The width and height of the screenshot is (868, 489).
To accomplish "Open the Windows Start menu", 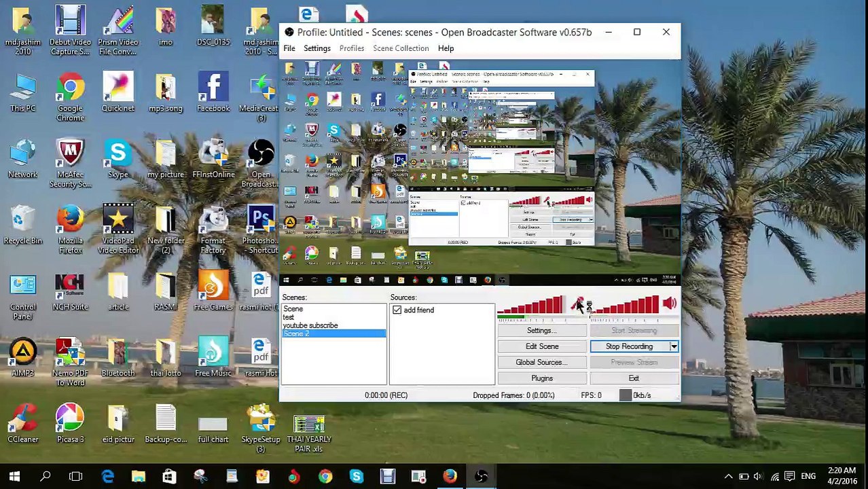I will click(x=14, y=476).
